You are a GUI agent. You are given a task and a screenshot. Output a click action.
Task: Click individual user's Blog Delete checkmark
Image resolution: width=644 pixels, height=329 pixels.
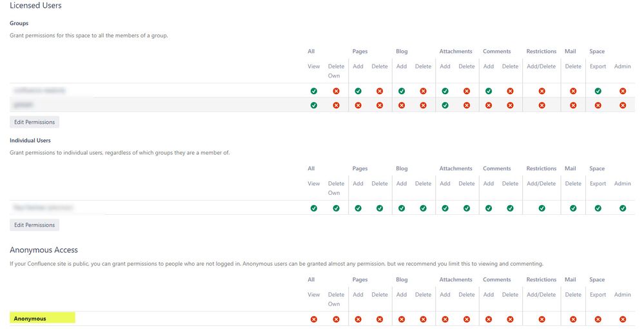(x=423, y=208)
